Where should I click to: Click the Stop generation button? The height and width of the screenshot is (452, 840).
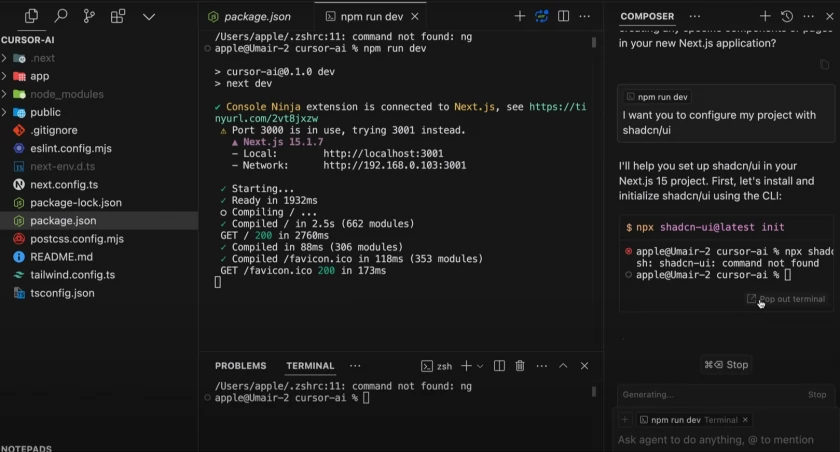click(x=726, y=365)
